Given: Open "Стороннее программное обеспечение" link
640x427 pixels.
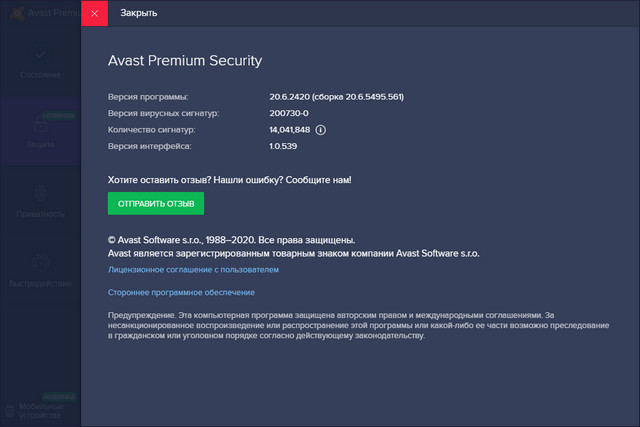Looking at the screenshot, I should click(181, 292).
